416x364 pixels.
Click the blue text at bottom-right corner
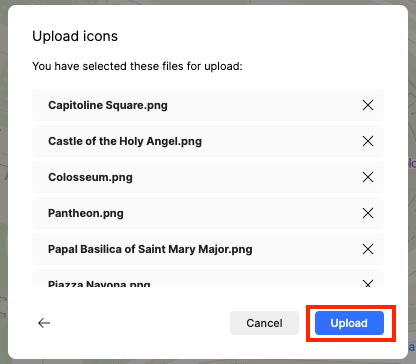tap(412, 347)
